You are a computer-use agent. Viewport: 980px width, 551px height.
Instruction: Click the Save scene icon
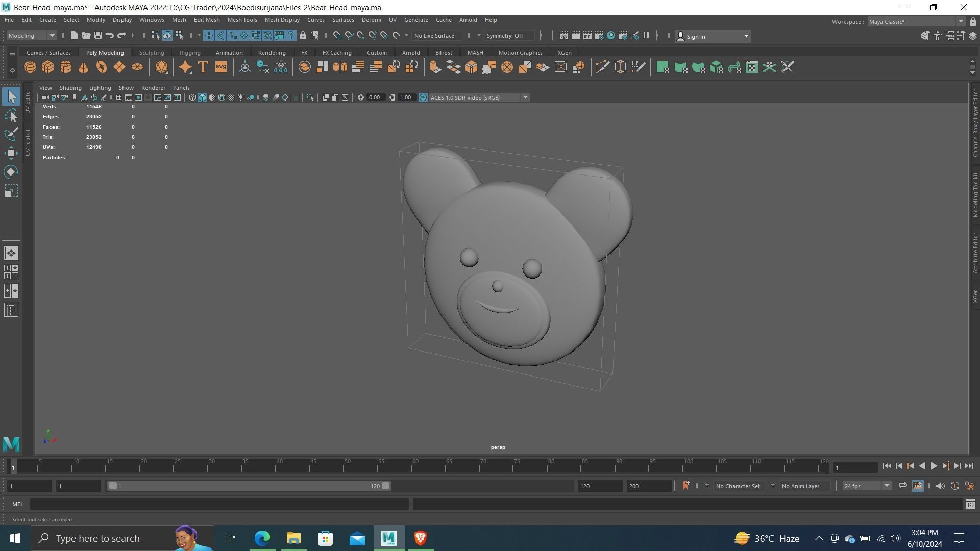pyautogui.click(x=98, y=35)
